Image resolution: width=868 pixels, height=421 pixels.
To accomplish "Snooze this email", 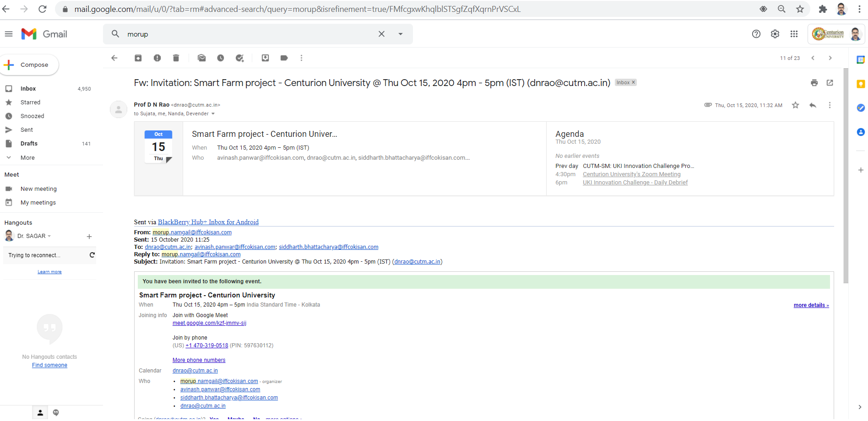I will 221,58.
